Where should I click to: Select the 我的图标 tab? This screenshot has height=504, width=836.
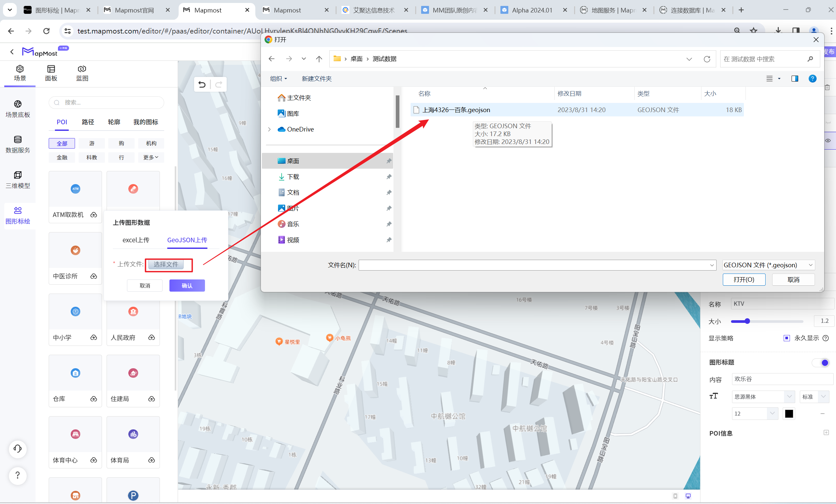145,122
